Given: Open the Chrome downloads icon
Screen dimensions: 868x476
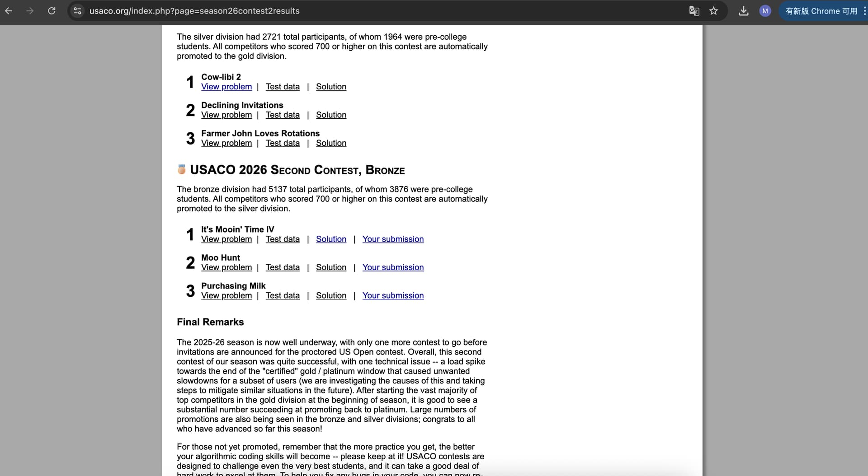Looking at the screenshot, I should click(x=743, y=11).
